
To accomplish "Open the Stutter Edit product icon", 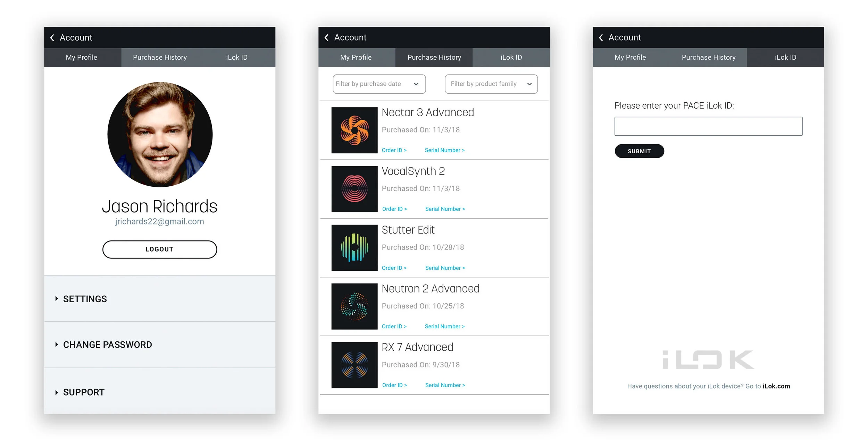I will [354, 247].
